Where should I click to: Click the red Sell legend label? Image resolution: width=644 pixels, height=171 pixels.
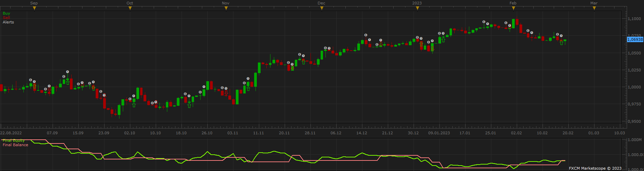(x=6, y=18)
